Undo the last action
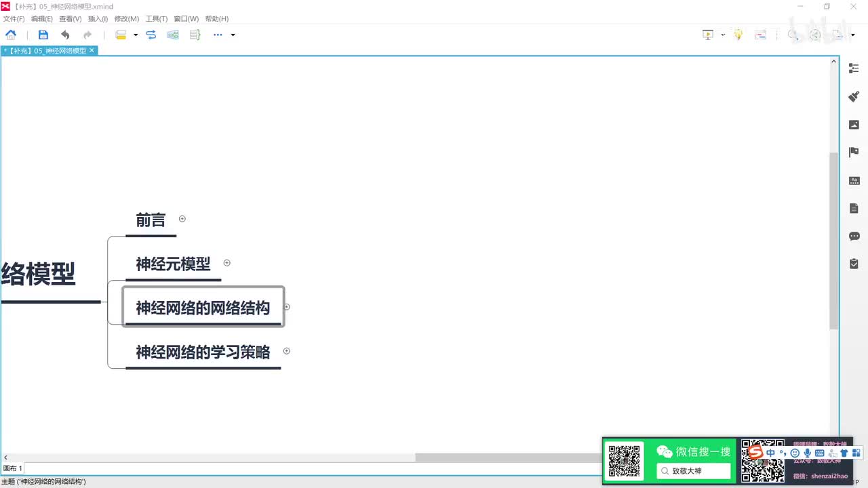The image size is (868, 488). [x=65, y=35]
